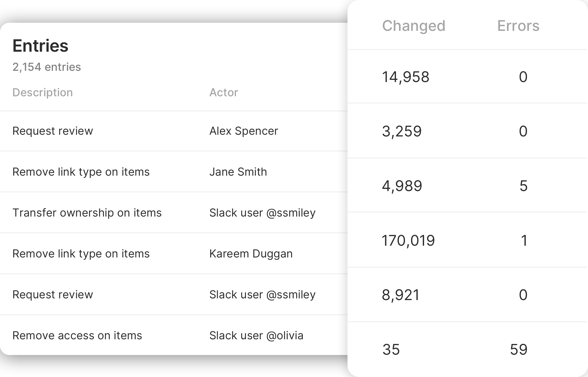Click the Slack user @olivia actor
The height and width of the screenshot is (377, 588).
[x=256, y=335]
